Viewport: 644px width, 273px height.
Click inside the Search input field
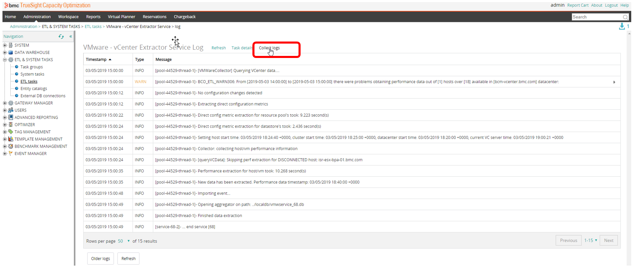pyautogui.click(x=597, y=17)
